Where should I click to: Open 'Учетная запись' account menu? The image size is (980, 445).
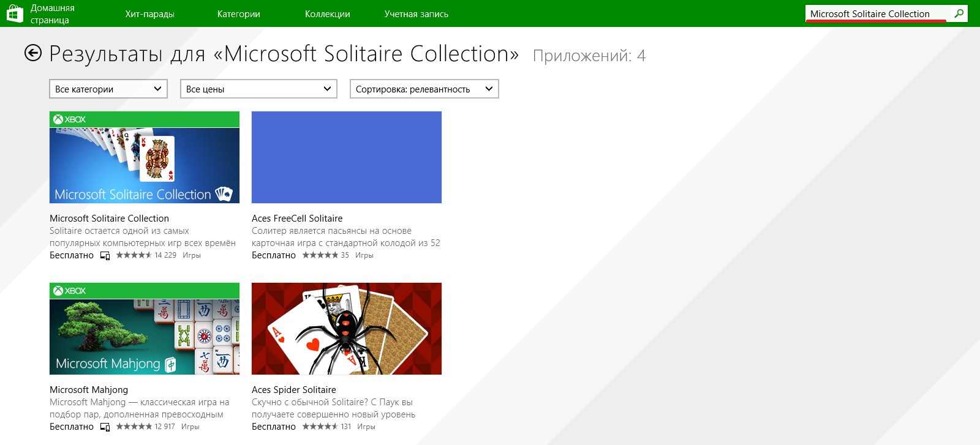point(416,14)
